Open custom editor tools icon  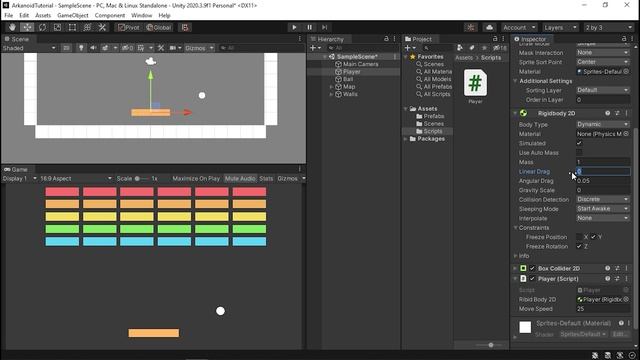[102, 27]
